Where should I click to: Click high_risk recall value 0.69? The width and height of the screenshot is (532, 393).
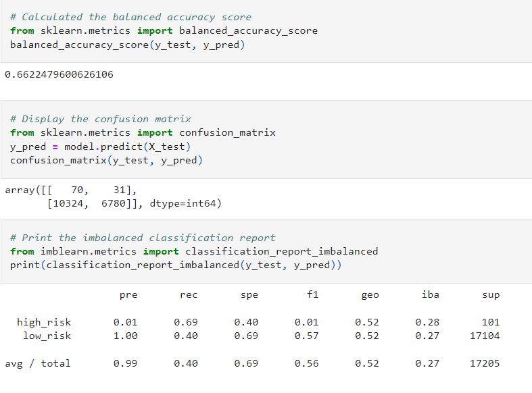coord(186,322)
